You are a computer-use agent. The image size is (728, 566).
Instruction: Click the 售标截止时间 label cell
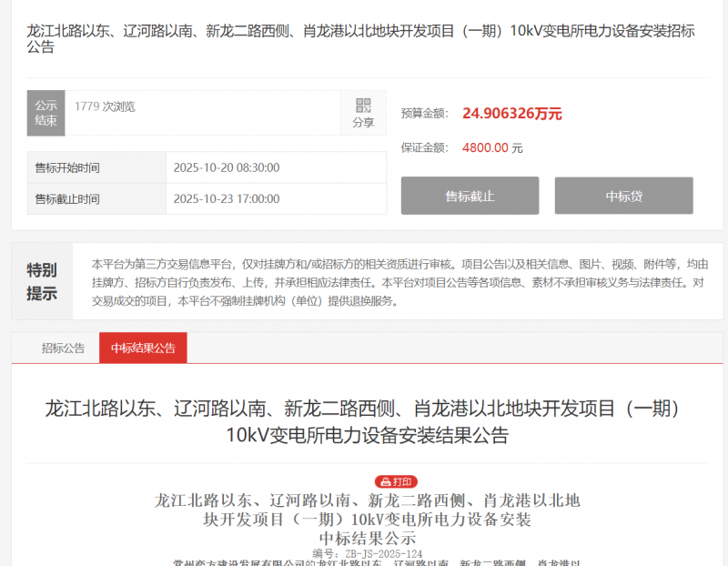tap(67, 198)
